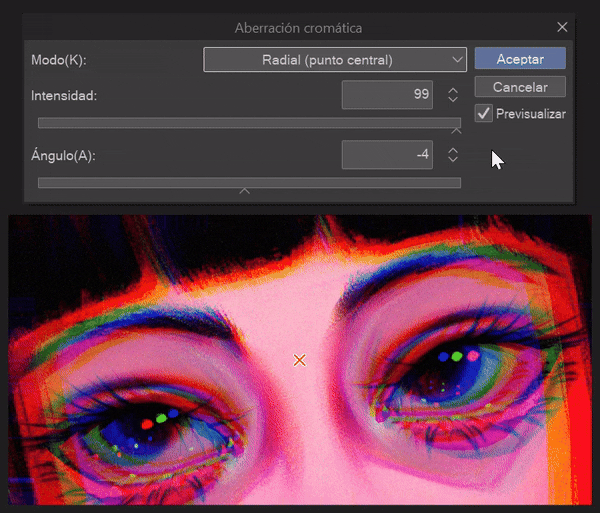
Task: Decrease Ángulo with the down stepper arrow
Action: coord(453,159)
